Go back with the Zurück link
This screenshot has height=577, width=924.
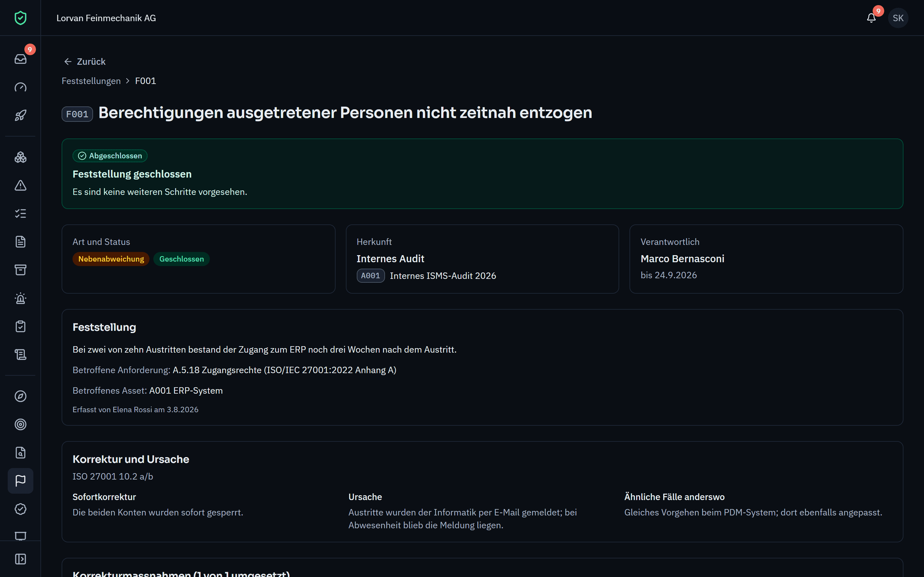(85, 62)
